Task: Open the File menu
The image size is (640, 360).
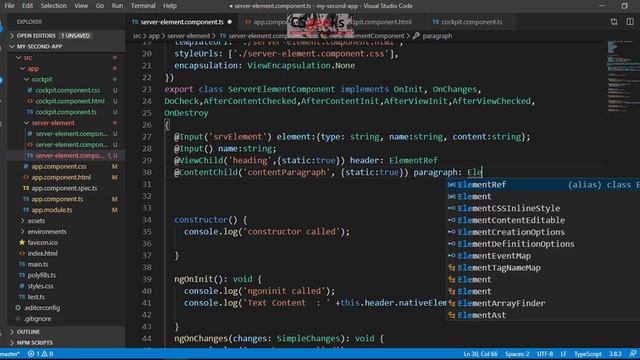Action: click(9, 6)
